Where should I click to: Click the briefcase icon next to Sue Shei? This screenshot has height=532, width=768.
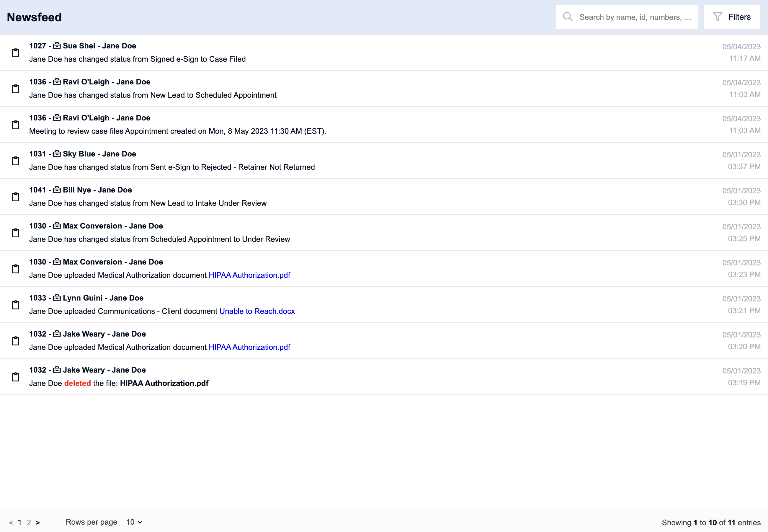57,46
